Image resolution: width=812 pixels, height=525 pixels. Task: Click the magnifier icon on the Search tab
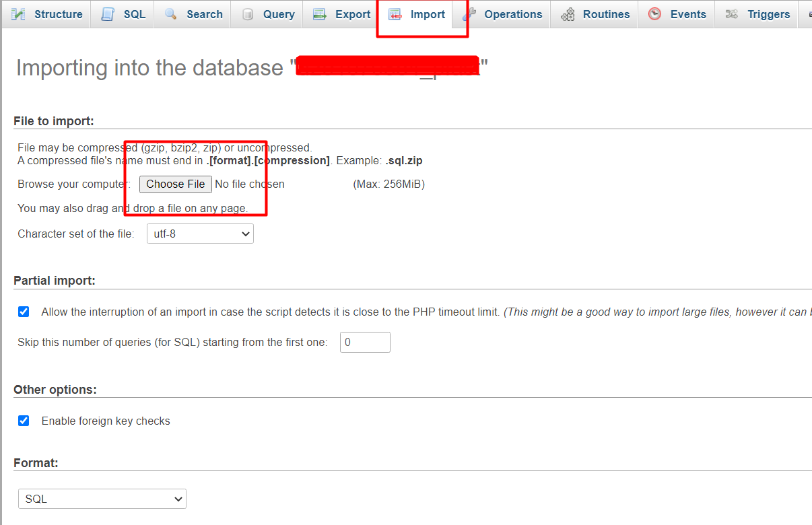click(x=171, y=14)
